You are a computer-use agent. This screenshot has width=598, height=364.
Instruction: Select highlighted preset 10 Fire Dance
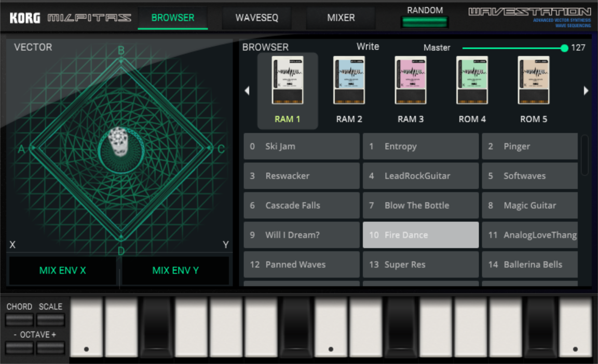(420, 235)
